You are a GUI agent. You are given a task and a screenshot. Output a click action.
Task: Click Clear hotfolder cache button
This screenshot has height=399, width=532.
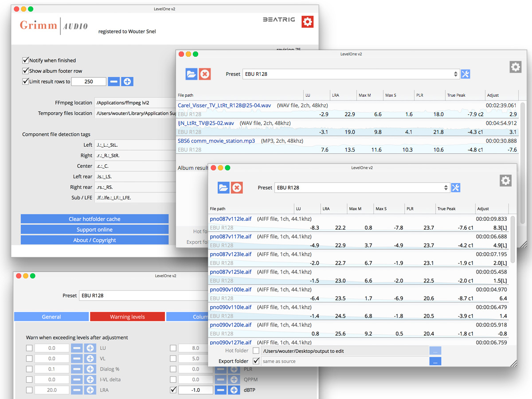point(94,219)
